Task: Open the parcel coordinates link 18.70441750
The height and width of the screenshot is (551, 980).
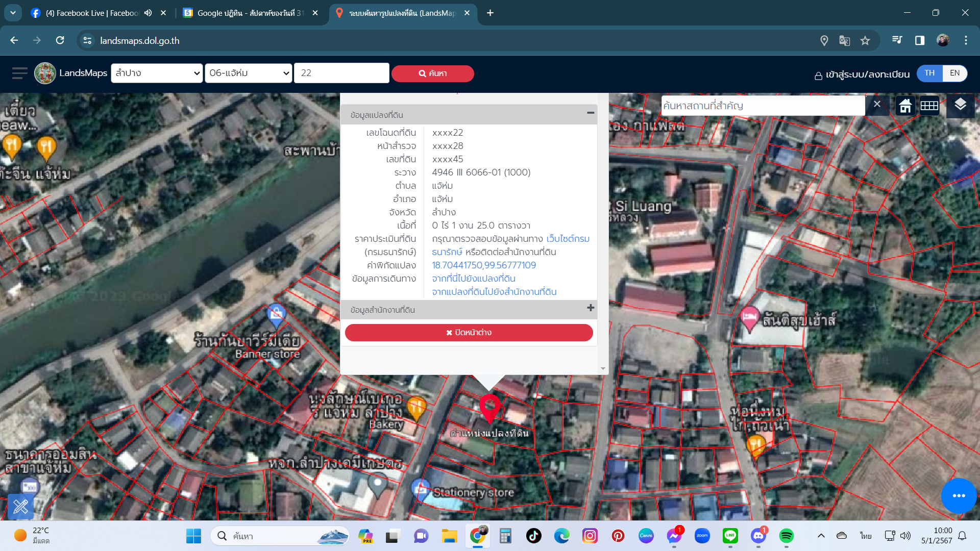Action: (x=483, y=265)
